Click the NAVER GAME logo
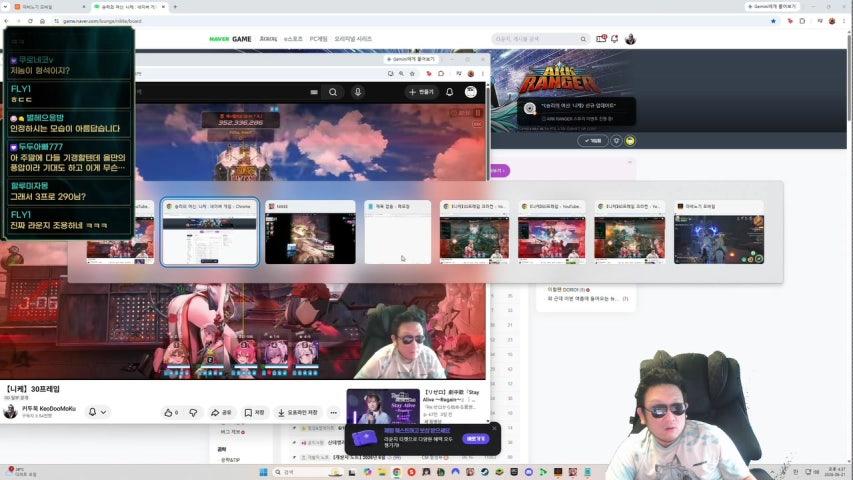This screenshot has height=480, width=853. point(230,39)
